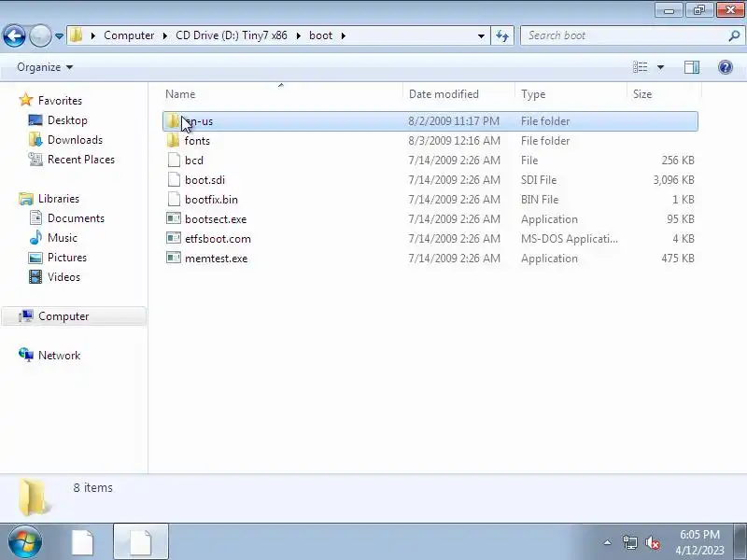Click the etfsboot.com file name
The image size is (747, 560).
point(218,238)
